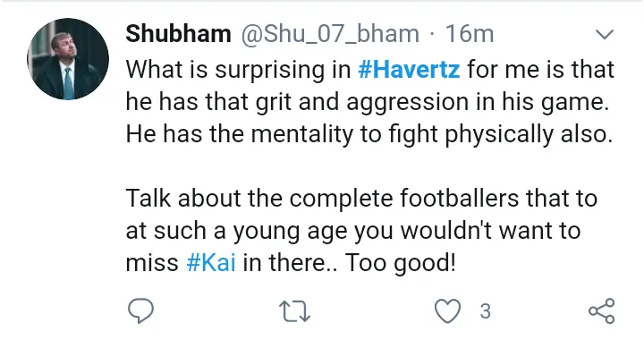This screenshot has width=644, height=340.
Task: Click the display name Shubham
Action: click(178, 34)
